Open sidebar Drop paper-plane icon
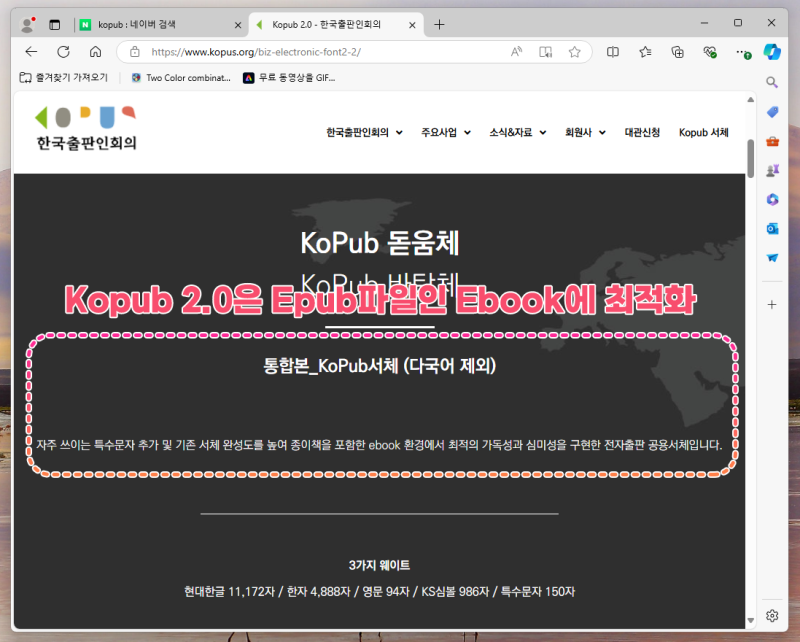The height and width of the screenshot is (642, 800). pos(772,258)
